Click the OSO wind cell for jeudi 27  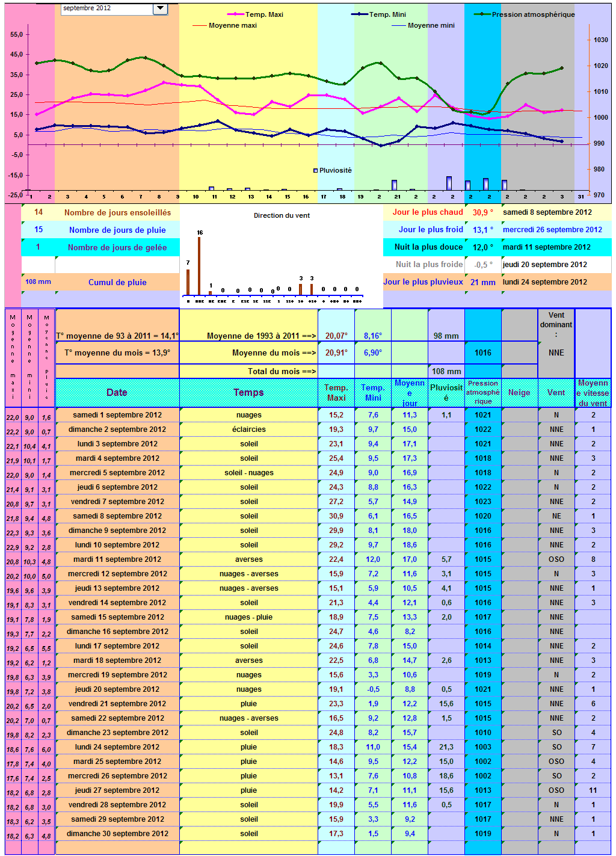556,790
